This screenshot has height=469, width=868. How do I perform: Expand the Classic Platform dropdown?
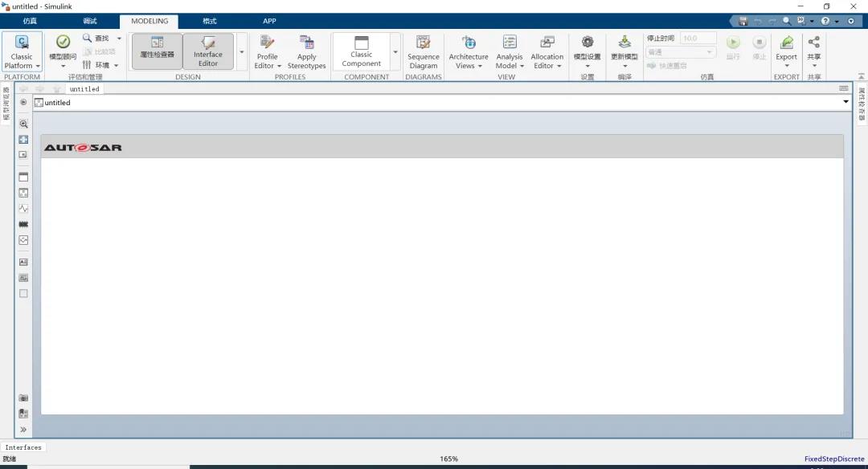pos(22,66)
